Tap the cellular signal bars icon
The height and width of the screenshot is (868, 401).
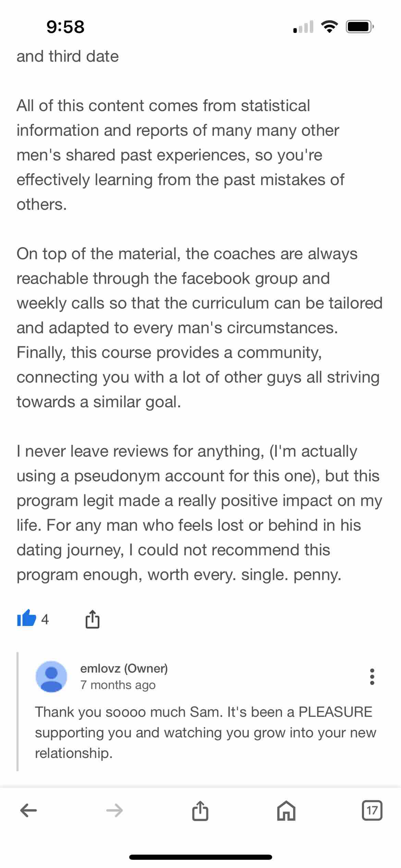(x=303, y=27)
